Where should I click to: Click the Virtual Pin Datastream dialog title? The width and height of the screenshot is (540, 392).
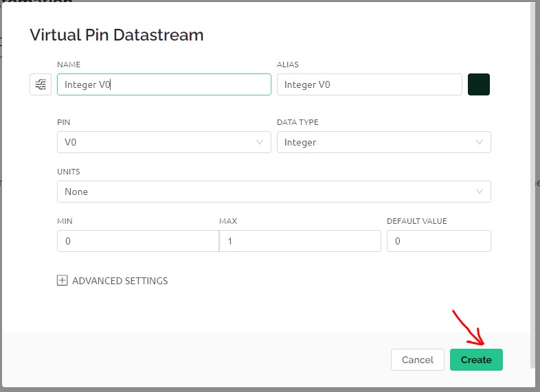pos(116,35)
